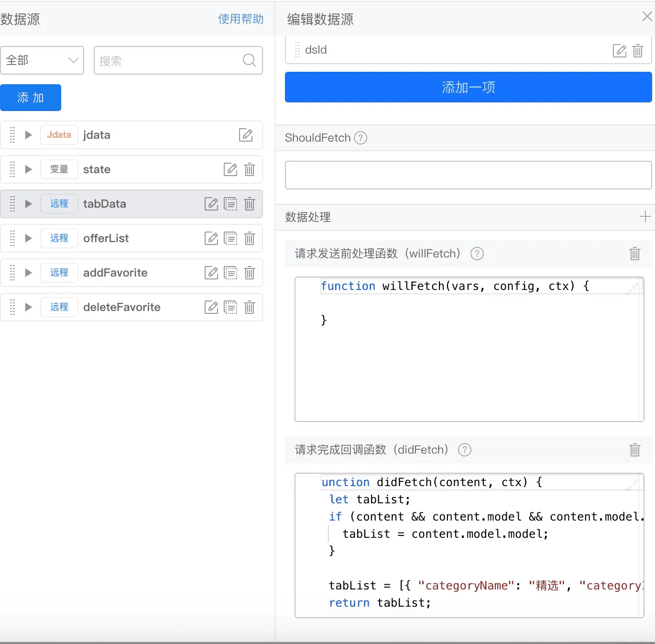
Task: Edit the offerList remote source
Action: [211, 238]
